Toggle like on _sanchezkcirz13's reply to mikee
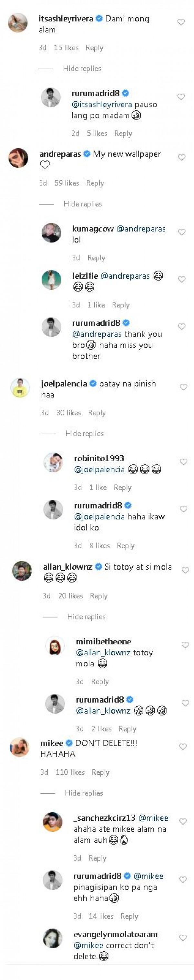 pos(183,821)
